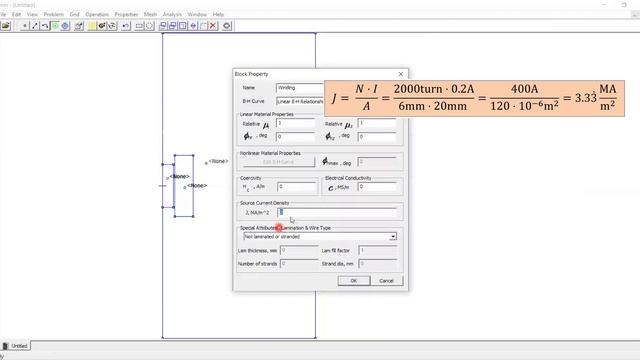Viewport: 640px width, 360px height.
Task: Click the Strand dia mm field
Action: [x=378, y=264]
